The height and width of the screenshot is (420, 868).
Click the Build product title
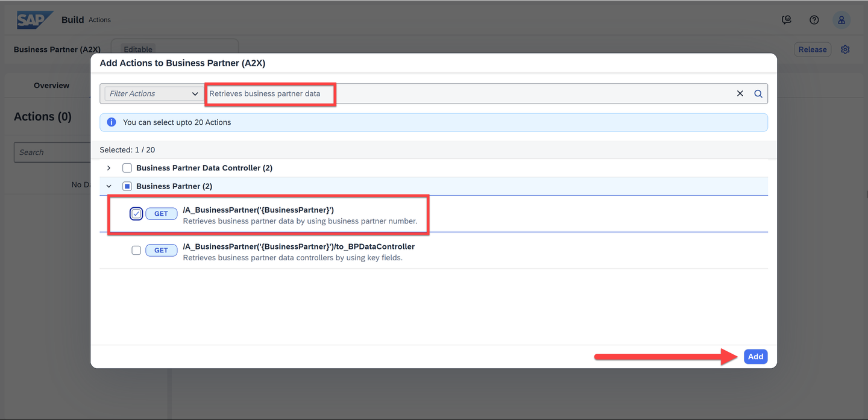72,20
